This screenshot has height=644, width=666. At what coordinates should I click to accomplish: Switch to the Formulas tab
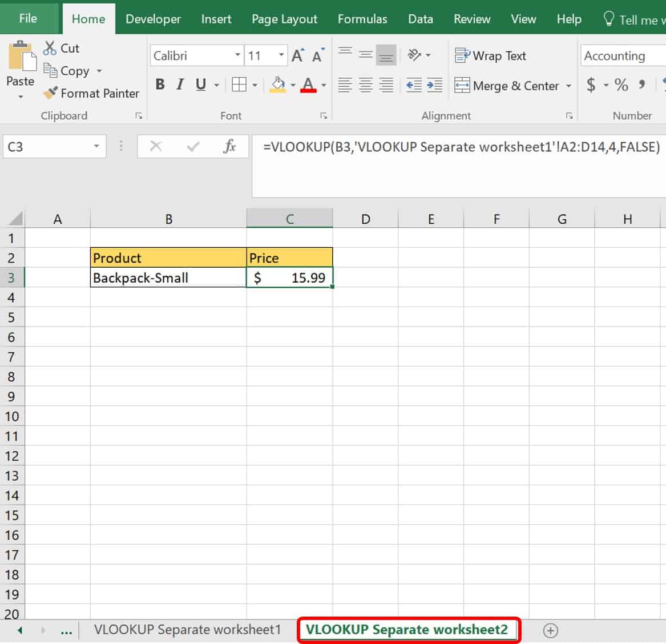(362, 19)
